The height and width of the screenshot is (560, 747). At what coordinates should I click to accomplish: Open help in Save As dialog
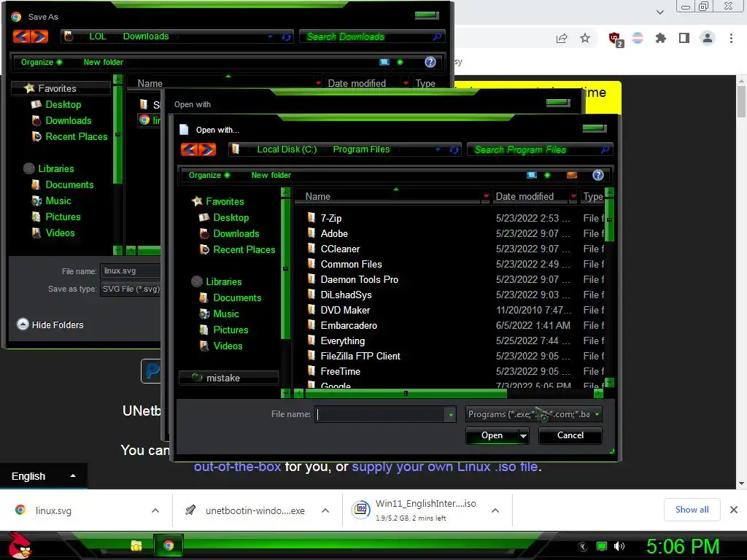click(x=430, y=62)
